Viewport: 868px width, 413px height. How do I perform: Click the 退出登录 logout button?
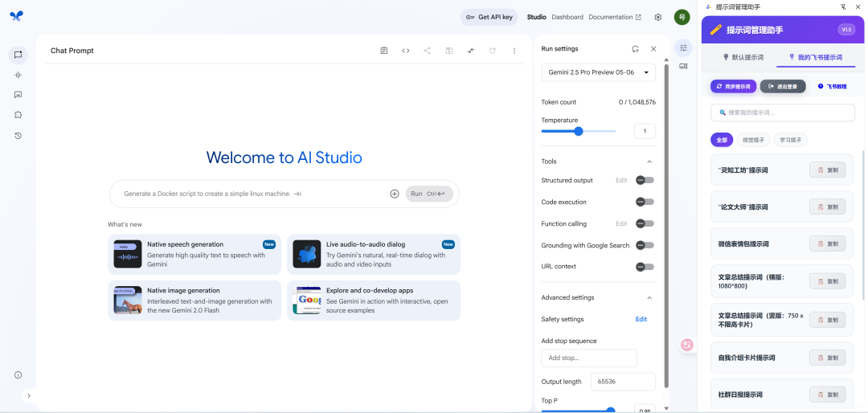pyautogui.click(x=783, y=86)
